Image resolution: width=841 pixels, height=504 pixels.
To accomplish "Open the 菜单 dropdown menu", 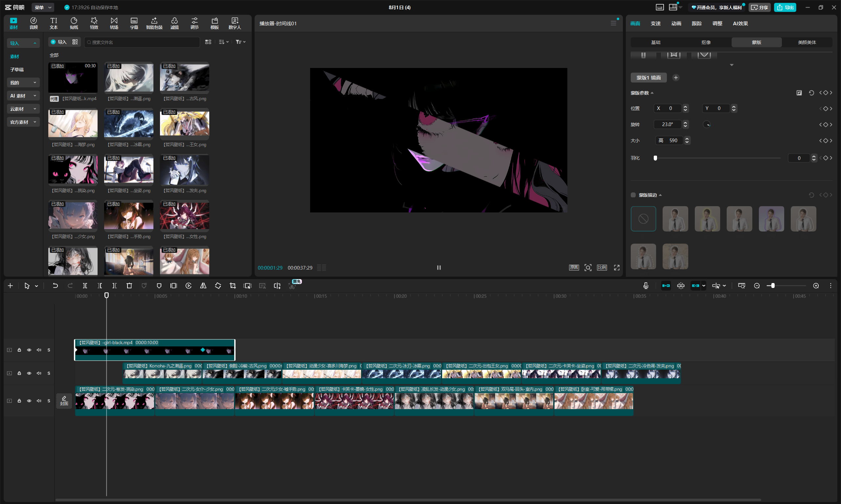I will (x=43, y=8).
